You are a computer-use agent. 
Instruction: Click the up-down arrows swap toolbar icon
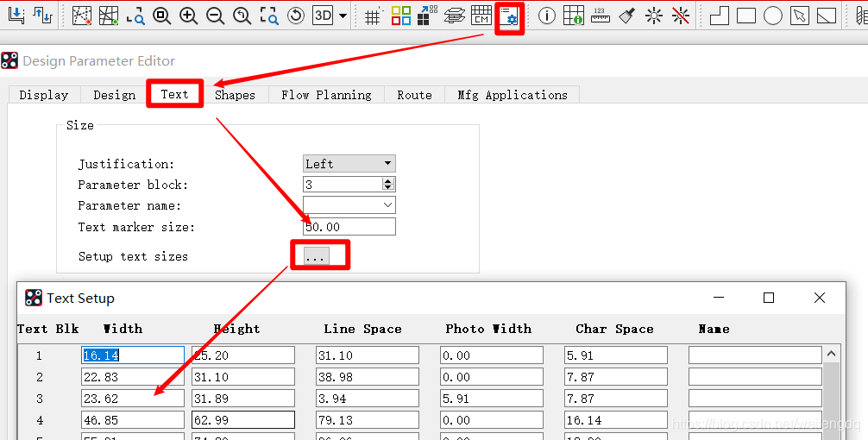click(x=42, y=15)
